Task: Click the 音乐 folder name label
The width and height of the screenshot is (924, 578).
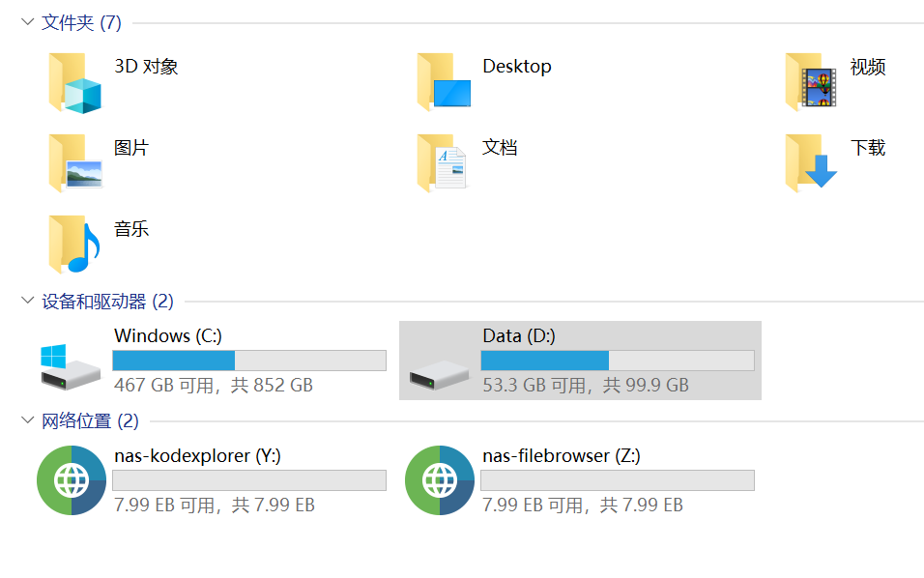Action: point(131,229)
